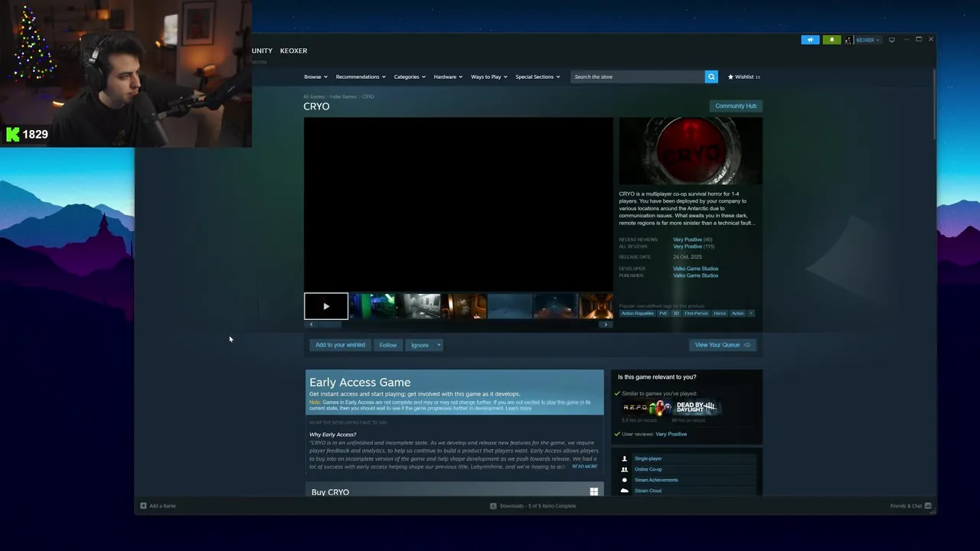
Task: Click the Steam Cloud icon
Action: 625,491
